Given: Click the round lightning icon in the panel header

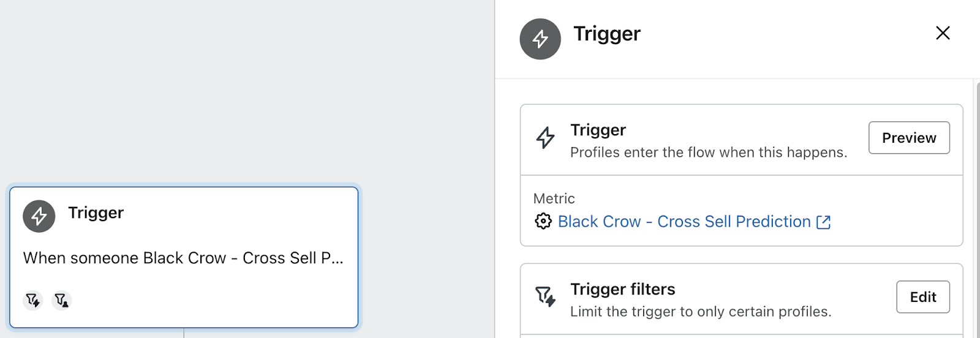Looking at the screenshot, I should [540, 39].
